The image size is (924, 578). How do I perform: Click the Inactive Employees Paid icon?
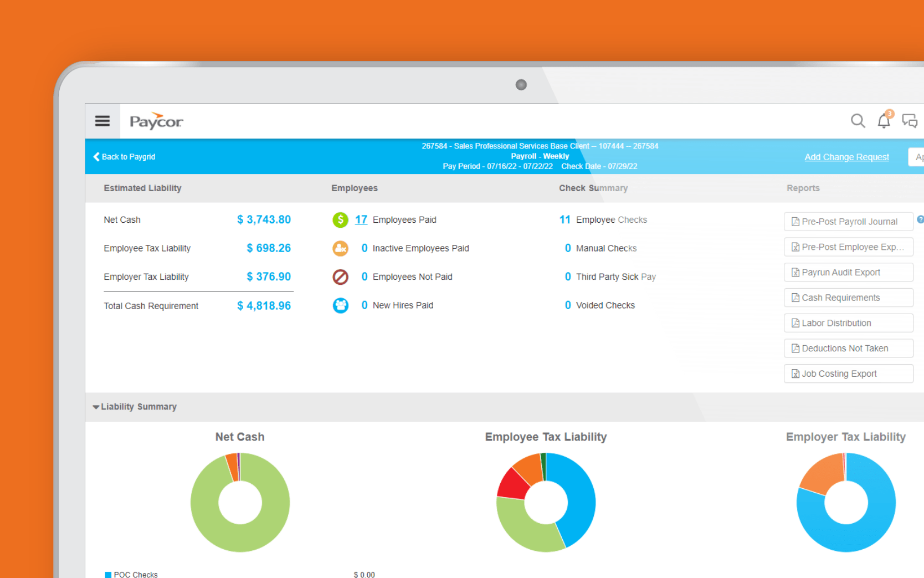340,248
